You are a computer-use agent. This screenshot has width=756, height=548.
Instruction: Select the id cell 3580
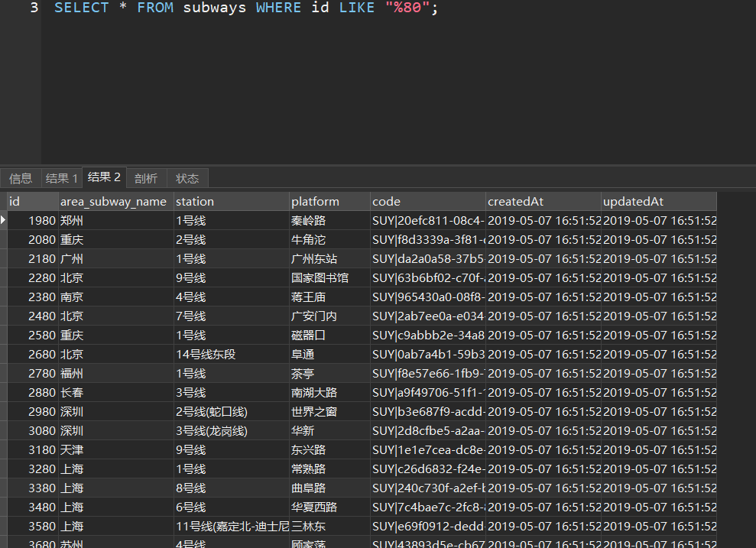click(33, 527)
